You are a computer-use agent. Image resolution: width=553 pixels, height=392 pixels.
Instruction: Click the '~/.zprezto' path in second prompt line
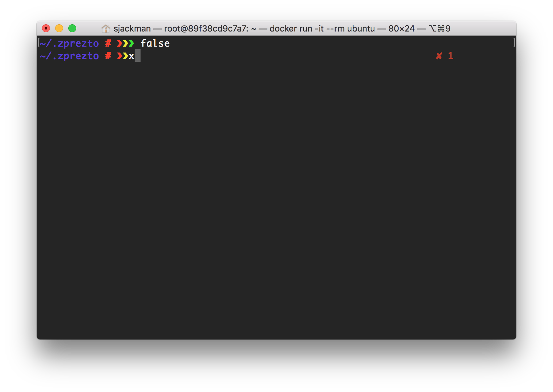(69, 56)
